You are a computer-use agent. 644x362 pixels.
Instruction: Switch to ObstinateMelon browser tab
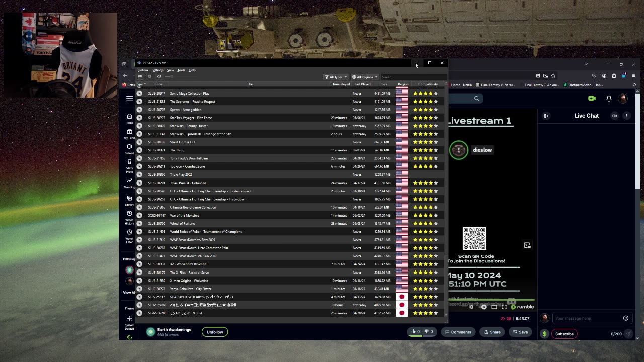[x=583, y=85]
